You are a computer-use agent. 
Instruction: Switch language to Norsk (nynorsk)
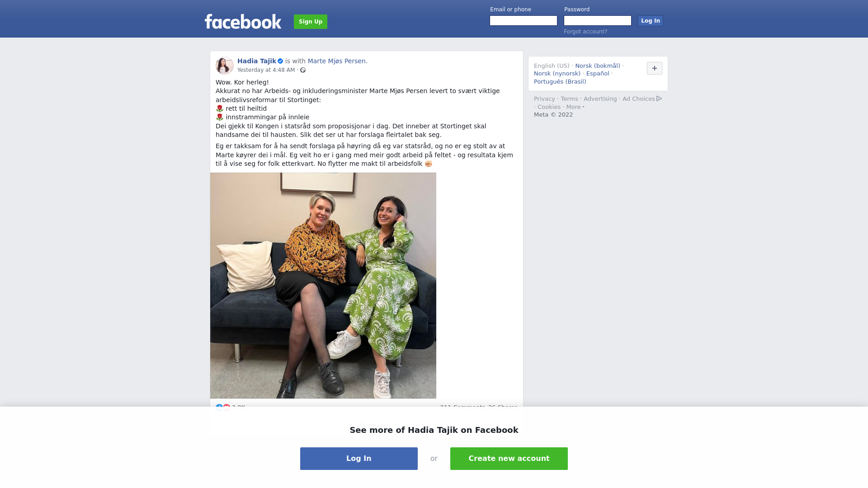point(557,74)
